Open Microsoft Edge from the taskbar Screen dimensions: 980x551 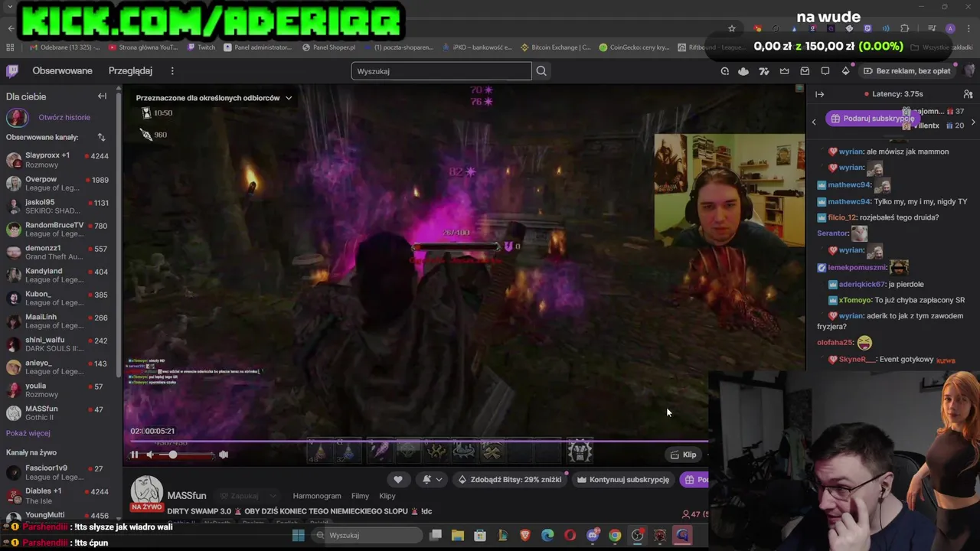click(547, 535)
